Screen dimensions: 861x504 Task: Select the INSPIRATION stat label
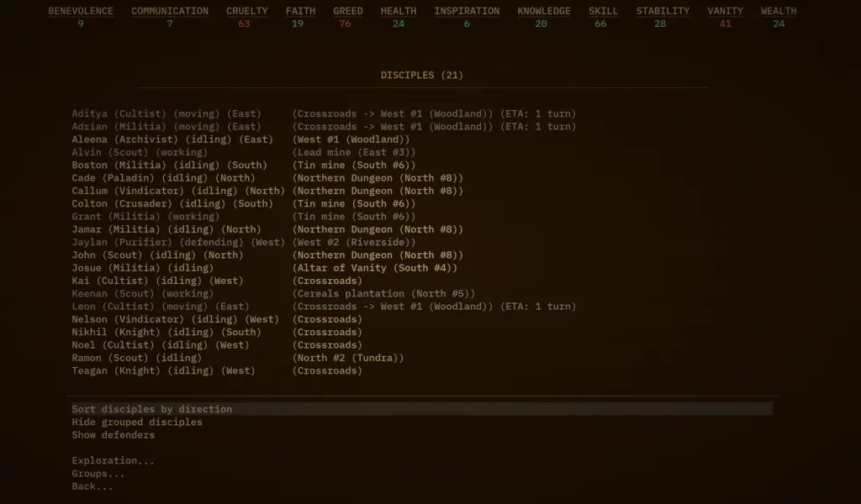(467, 11)
